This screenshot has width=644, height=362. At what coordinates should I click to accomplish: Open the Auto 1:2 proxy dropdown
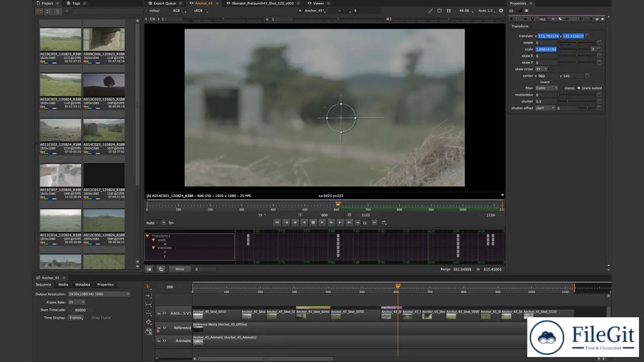coord(486,11)
